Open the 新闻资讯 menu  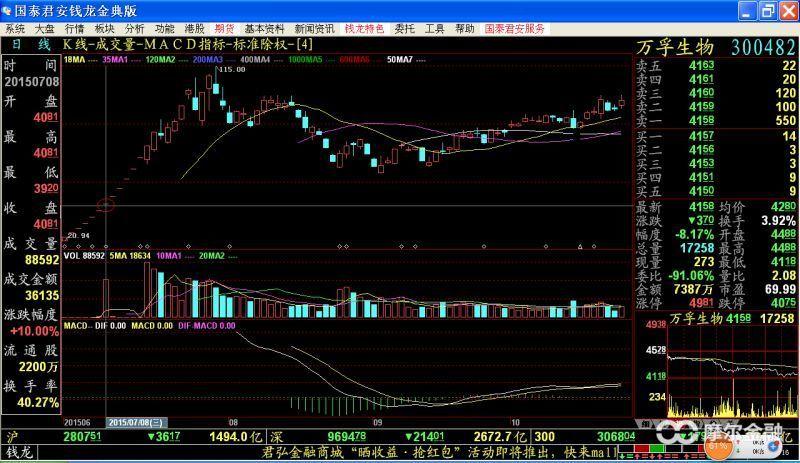click(x=314, y=29)
